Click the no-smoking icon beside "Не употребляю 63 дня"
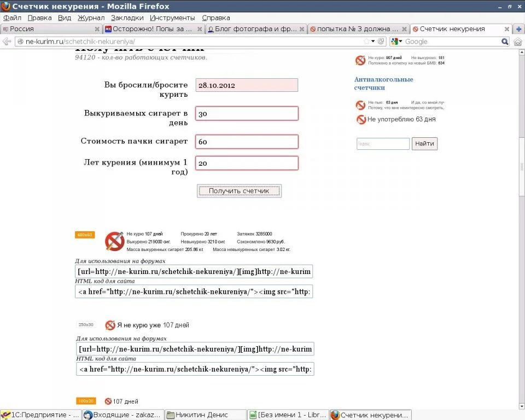The height and width of the screenshot is (420, 525). pos(361,120)
